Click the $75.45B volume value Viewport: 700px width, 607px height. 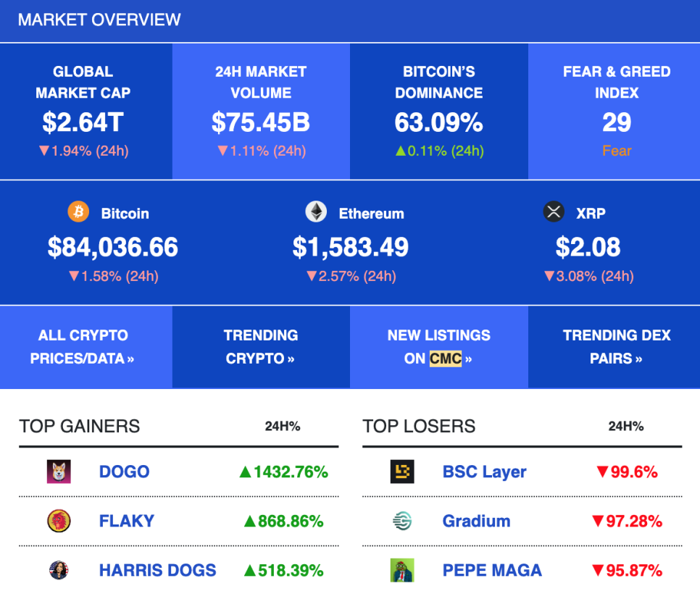261,122
